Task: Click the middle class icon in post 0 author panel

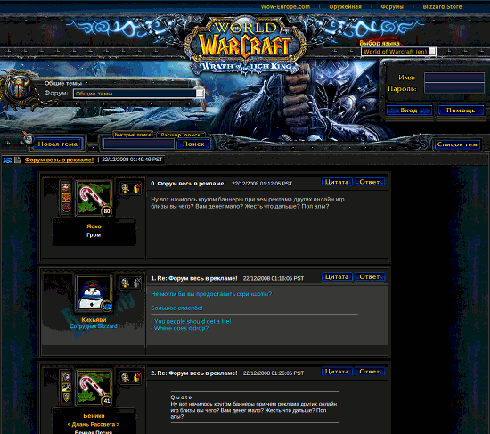Action: (66, 197)
